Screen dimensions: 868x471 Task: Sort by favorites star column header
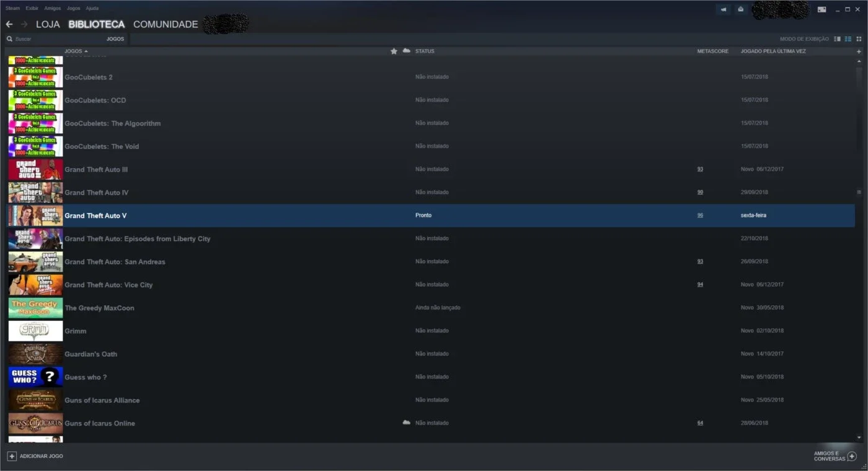point(394,51)
